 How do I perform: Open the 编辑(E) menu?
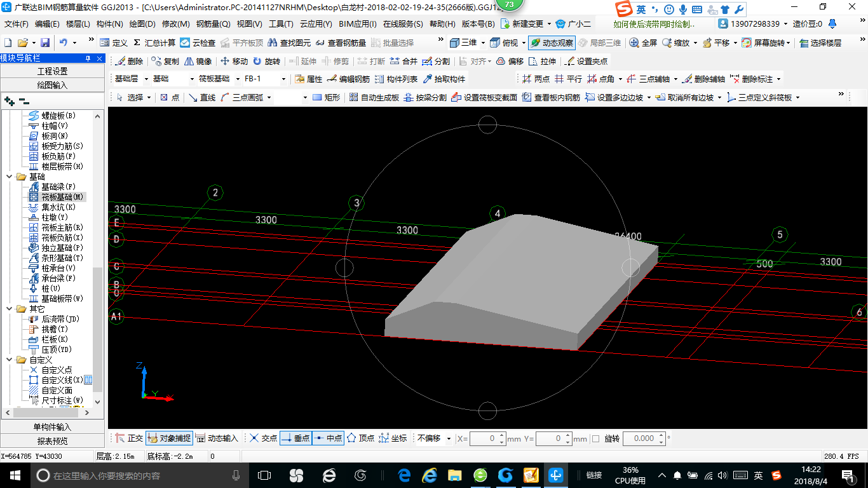click(47, 24)
